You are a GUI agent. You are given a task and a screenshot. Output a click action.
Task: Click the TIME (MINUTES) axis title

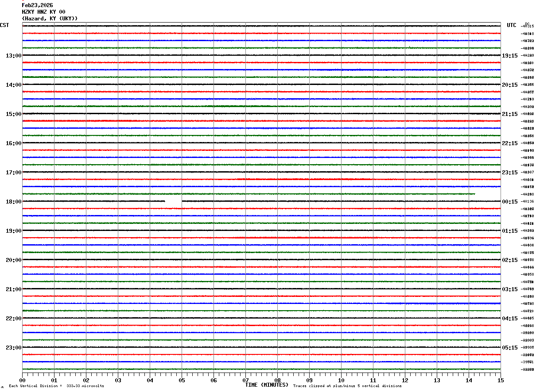267,385
